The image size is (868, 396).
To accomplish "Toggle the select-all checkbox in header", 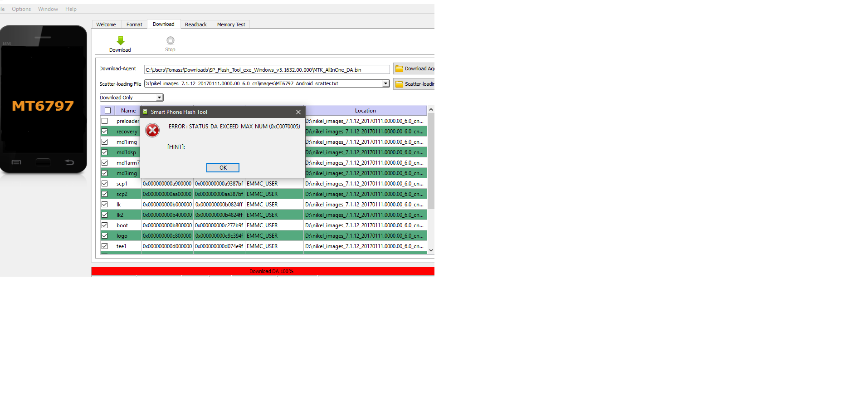I will pyautogui.click(x=108, y=111).
